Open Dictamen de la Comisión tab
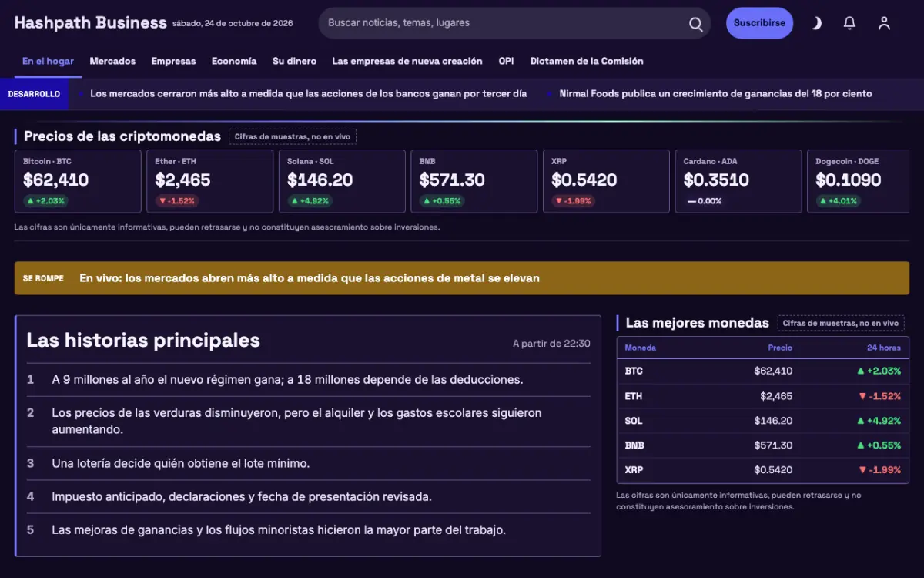The image size is (924, 578). [587, 61]
